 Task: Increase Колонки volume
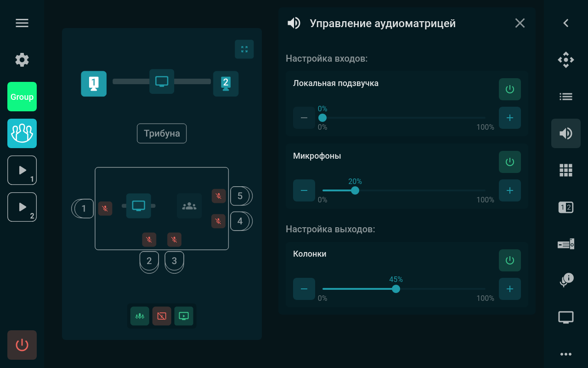[x=510, y=289]
